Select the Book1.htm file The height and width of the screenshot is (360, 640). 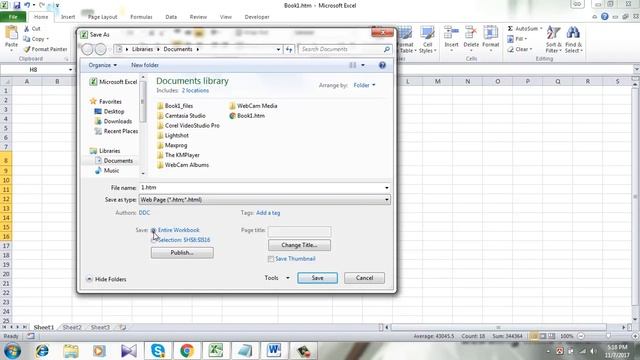coord(247,116)
